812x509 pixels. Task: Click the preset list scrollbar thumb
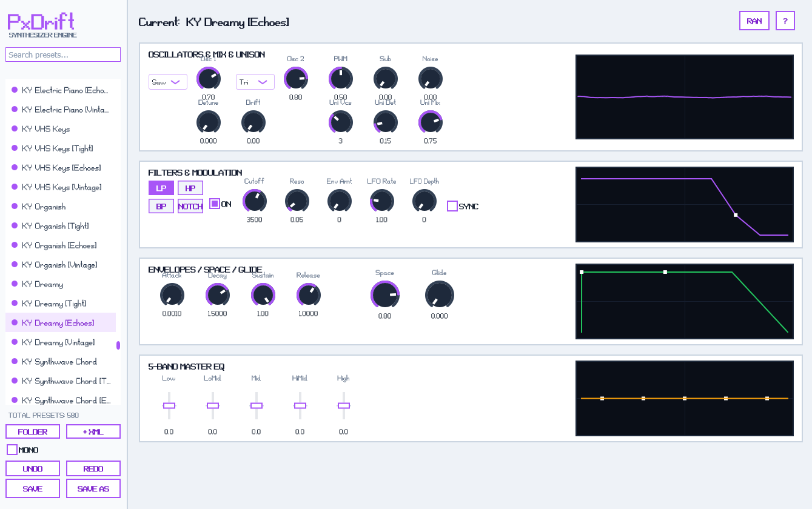(118, 345)
